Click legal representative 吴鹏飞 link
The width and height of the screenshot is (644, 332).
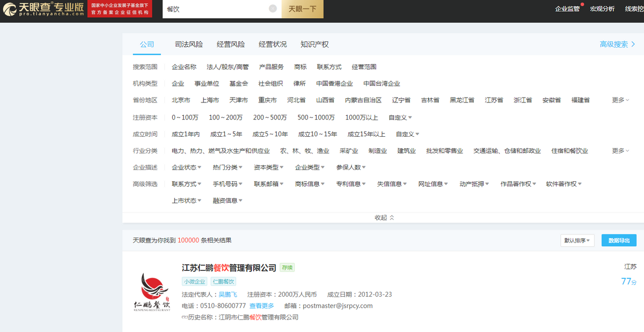pos(228,294)
